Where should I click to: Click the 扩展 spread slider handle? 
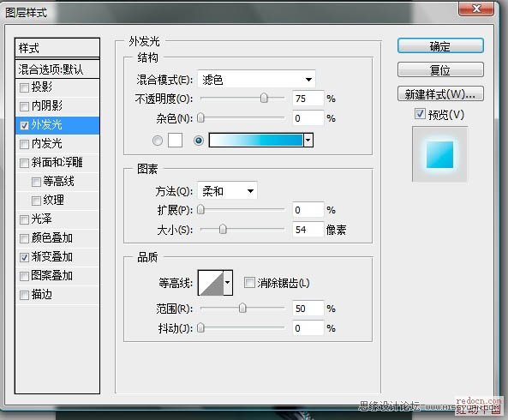pyautogui.click(x=200, y=210)
